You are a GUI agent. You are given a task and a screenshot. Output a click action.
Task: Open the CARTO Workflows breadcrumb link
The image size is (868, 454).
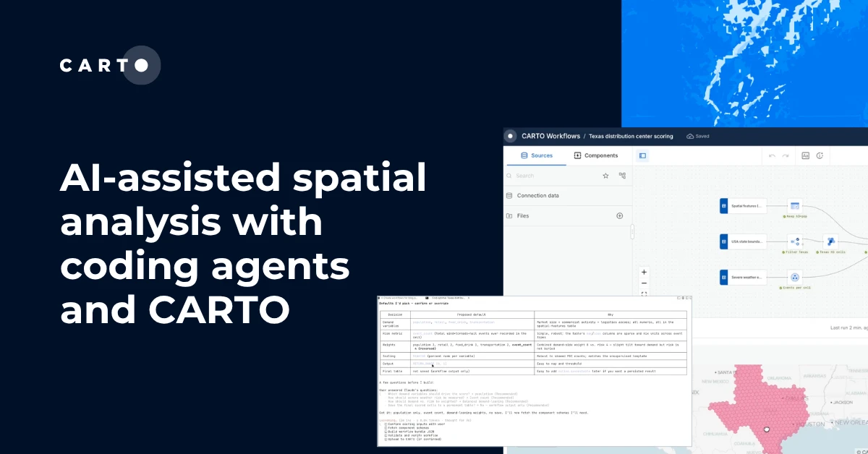click(x=550, y=136)
